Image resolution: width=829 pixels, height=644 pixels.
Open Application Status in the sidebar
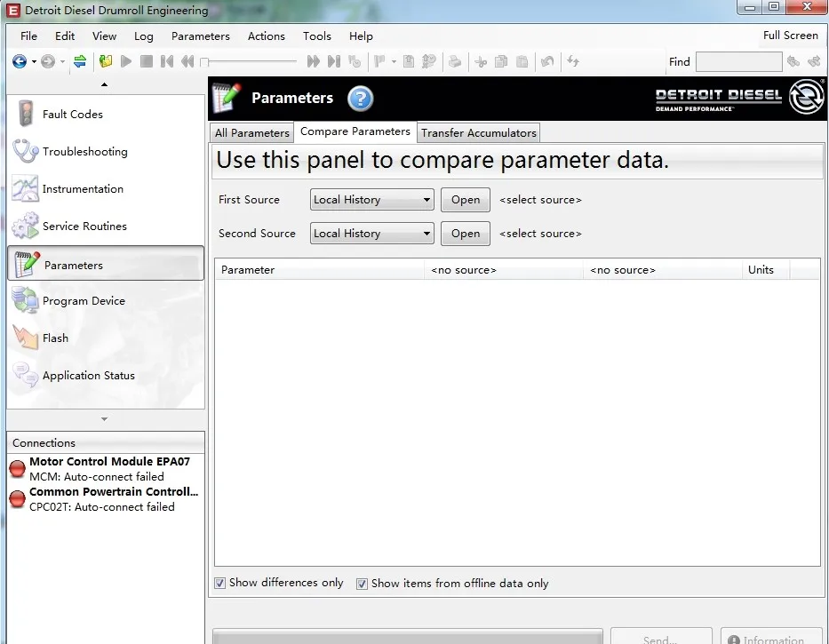click(106, 376)
